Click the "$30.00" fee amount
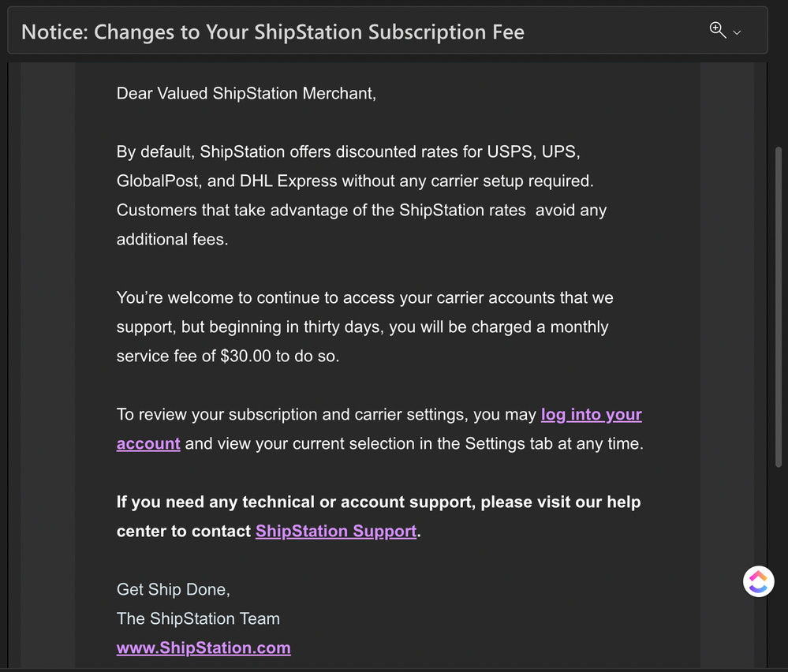The height and width of the screenshot is (672, 788). (245, 356)
